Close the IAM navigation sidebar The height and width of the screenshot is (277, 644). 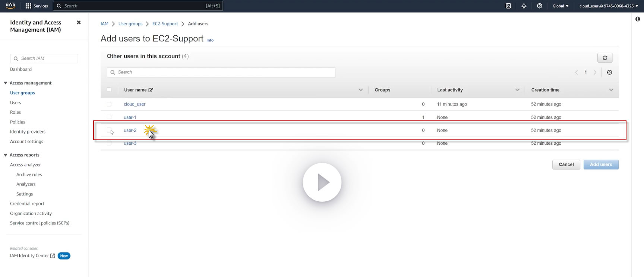(x=79, y=22)
